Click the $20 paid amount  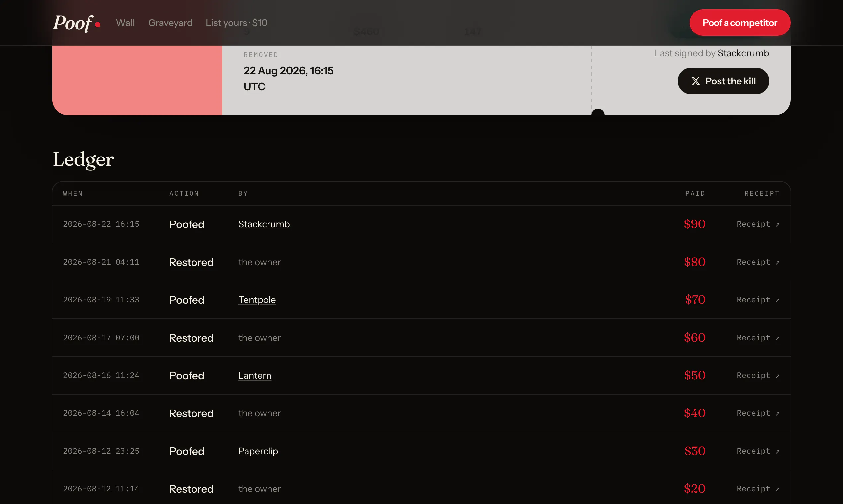[x=694, y=489]
